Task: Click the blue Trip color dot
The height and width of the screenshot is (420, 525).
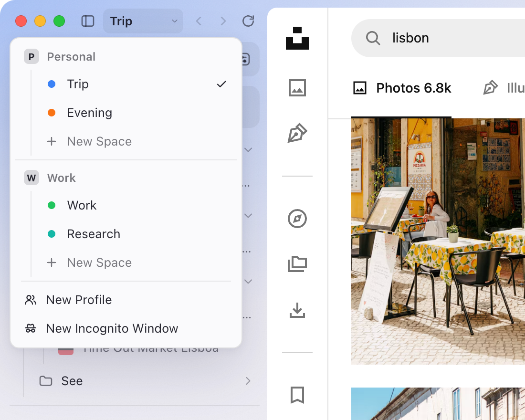Action: click(x=52, y=84)
